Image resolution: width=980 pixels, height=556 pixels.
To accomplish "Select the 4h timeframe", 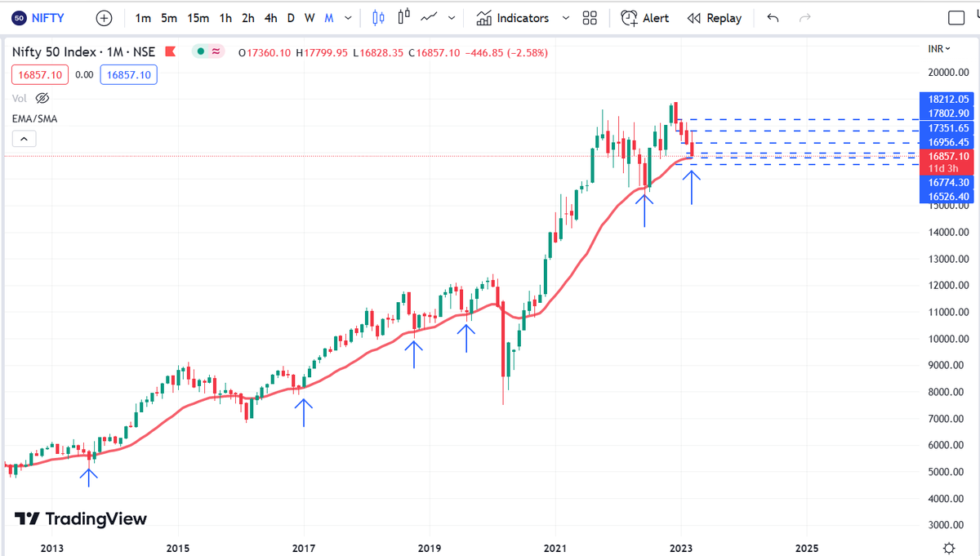I will pos(271,18).
